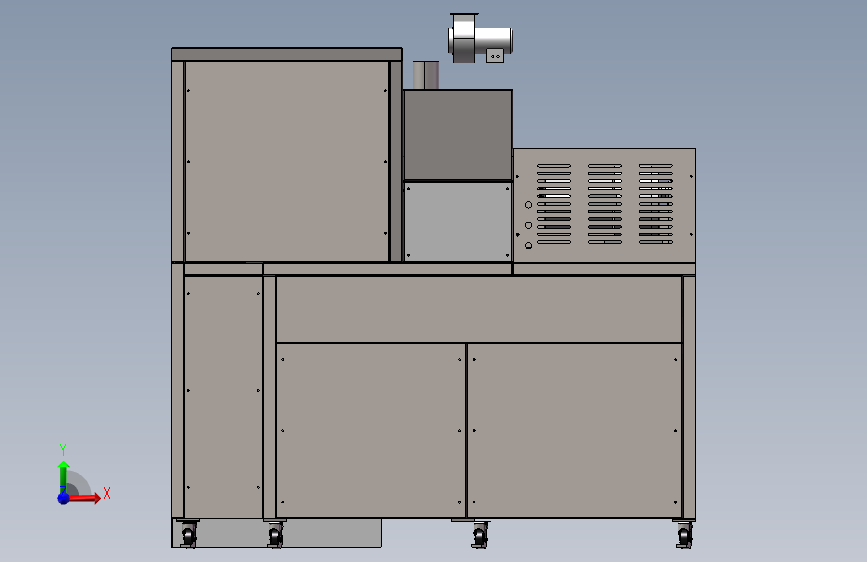Select the second caster wheel from the left

(275, 534)
